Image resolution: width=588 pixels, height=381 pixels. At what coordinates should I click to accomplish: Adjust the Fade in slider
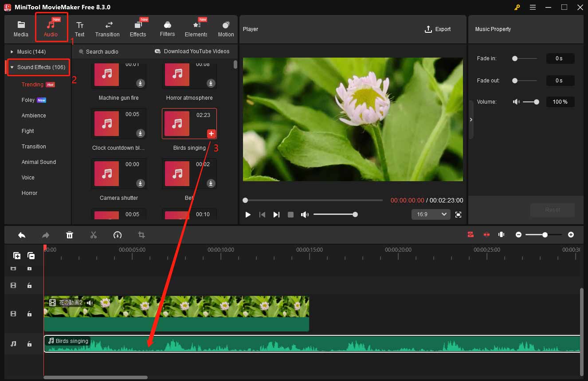[x=525, y=58]
